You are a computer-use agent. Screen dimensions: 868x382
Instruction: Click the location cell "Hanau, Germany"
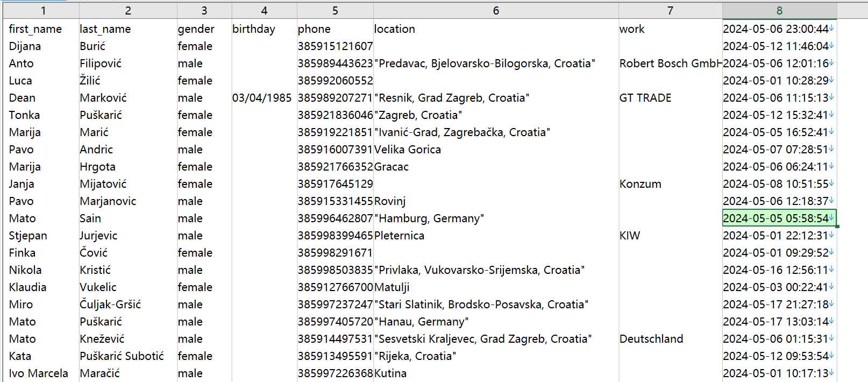(x=496, y=322)
